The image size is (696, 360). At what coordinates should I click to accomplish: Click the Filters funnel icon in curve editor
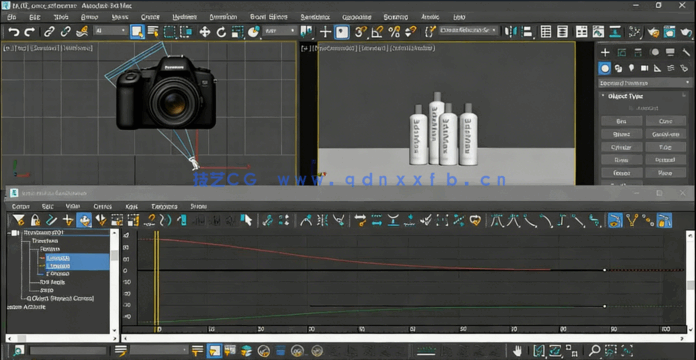click(18, 220)
